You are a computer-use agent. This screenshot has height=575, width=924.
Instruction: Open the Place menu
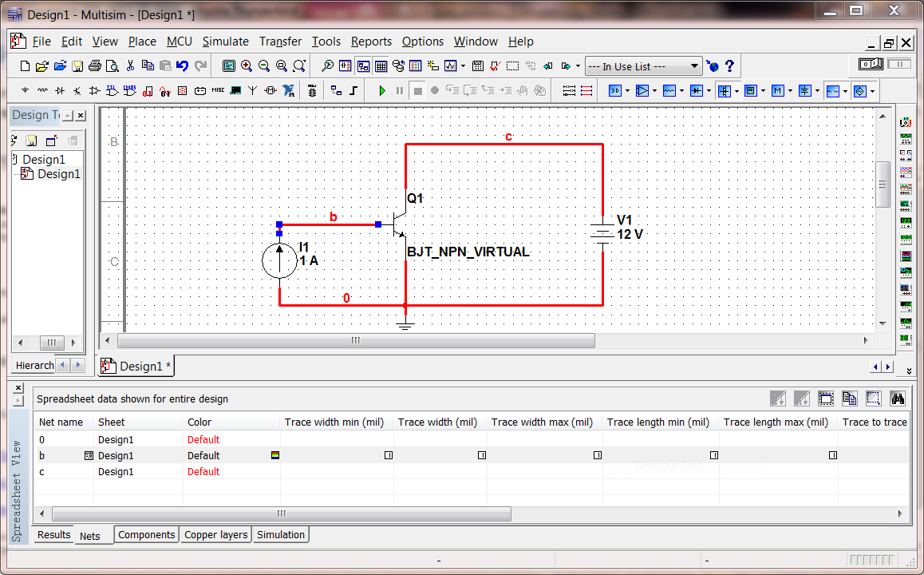tap(142, 42)
